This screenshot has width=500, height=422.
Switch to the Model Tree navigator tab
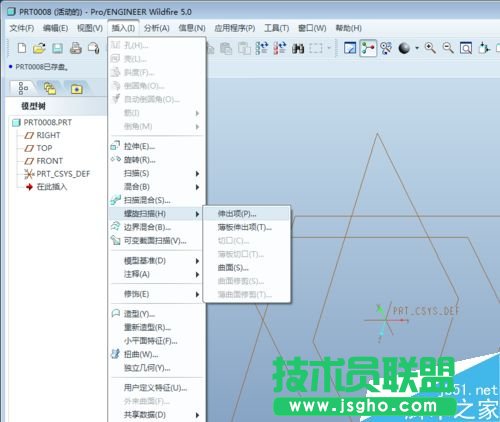pos(23,88)
